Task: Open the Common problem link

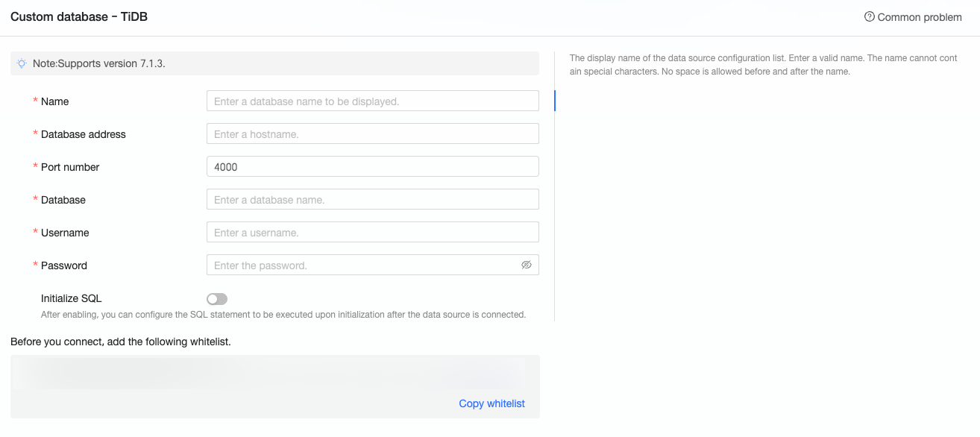Action: 919,17
